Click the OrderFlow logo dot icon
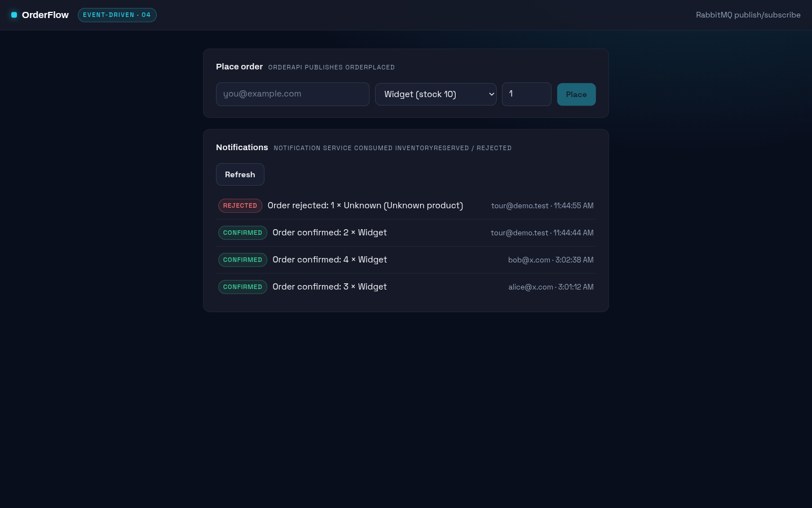This screenshot has height=508, width=812. point(14,15)
